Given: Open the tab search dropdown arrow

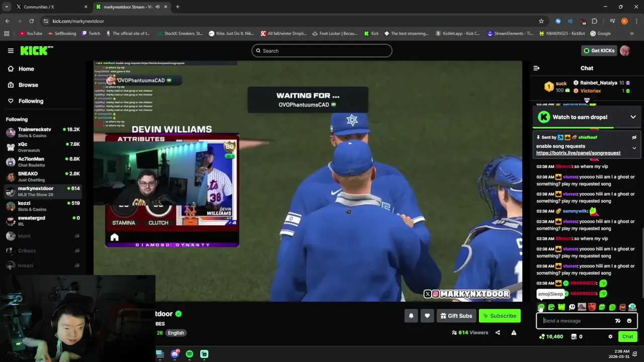Looking at the screenshot, I should [x=7, y=7].
